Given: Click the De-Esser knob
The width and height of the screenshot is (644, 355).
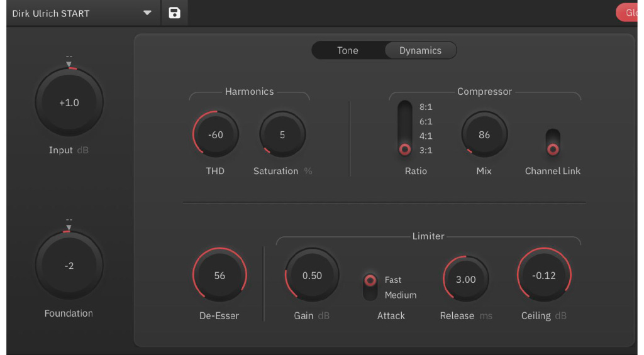Looking at the screenshot, I should (219, 276).
